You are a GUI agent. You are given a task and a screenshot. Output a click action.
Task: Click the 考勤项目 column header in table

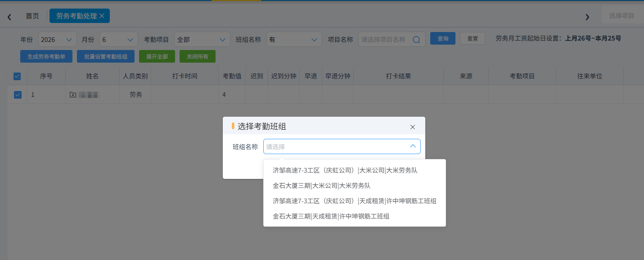coord(522,76)
